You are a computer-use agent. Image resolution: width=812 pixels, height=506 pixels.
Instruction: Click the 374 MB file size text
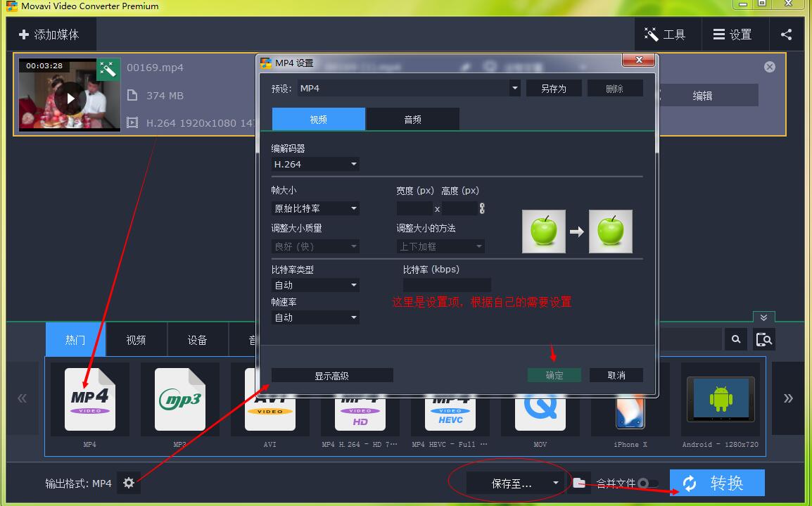tap(165, 95)
